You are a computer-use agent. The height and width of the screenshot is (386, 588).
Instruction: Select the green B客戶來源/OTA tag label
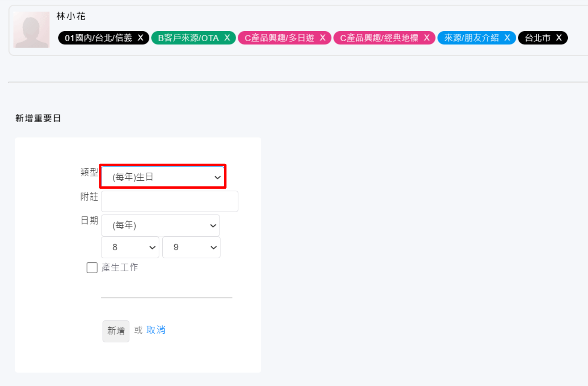tap(188, 38)
